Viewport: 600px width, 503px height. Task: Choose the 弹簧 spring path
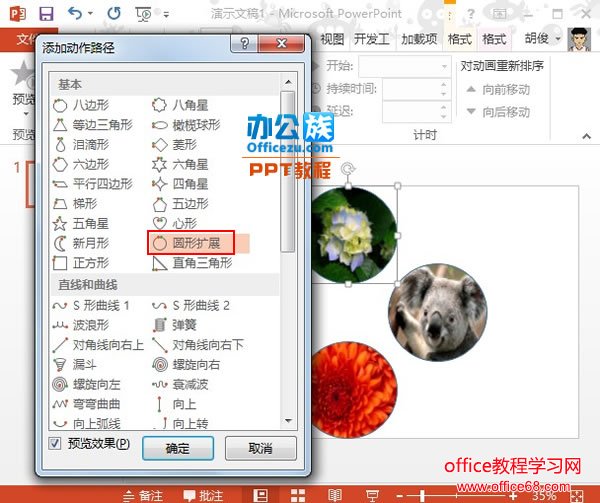pos(174,325)
